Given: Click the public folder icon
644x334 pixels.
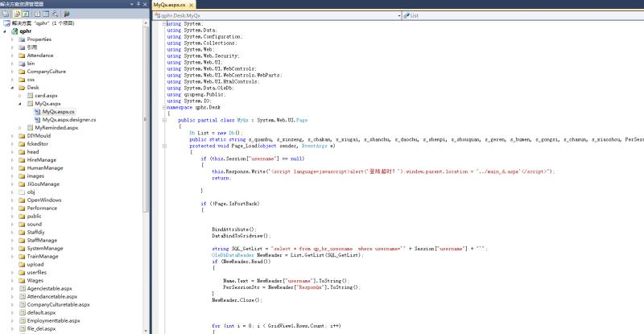Looking at the screenshot, I should 22,216.
